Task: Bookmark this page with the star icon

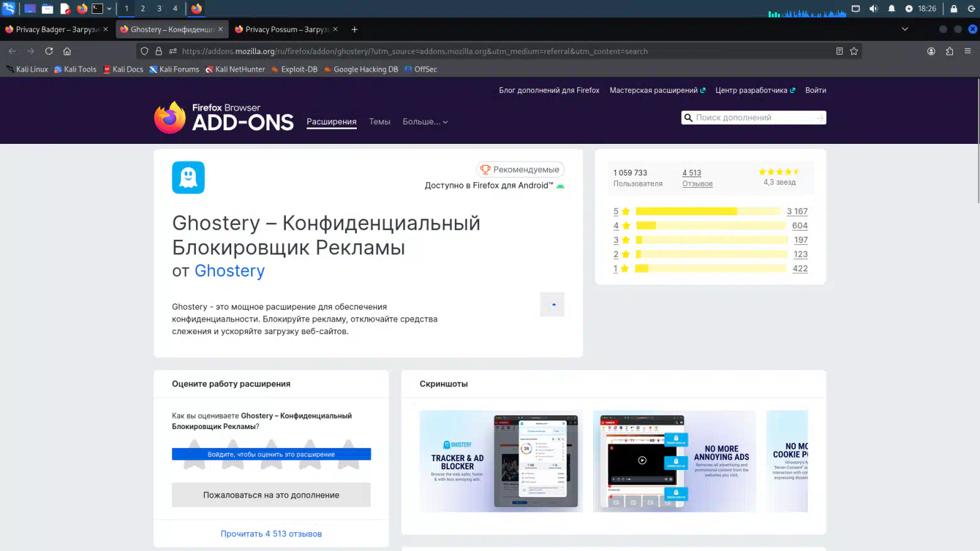Action: pos(854,52)
